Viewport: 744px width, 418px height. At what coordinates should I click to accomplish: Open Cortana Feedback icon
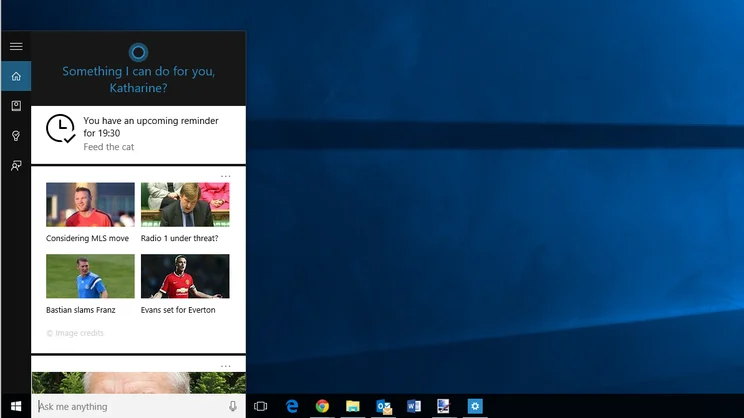tap(16, 166)
